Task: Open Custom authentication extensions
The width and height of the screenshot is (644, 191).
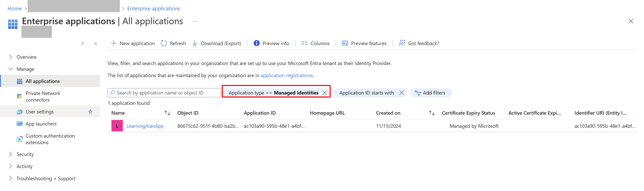Action: tap(50, 139)
